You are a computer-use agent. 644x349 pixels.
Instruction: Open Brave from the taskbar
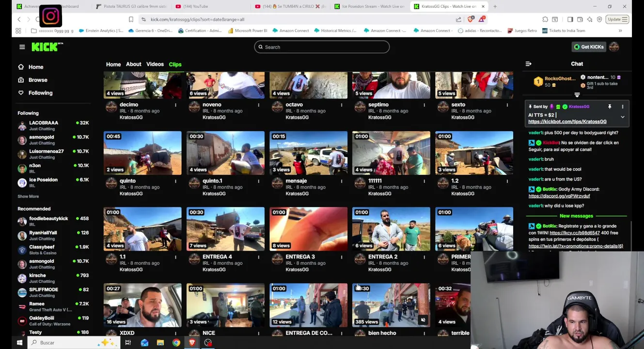pyautogui.click(x=192, y=343)
